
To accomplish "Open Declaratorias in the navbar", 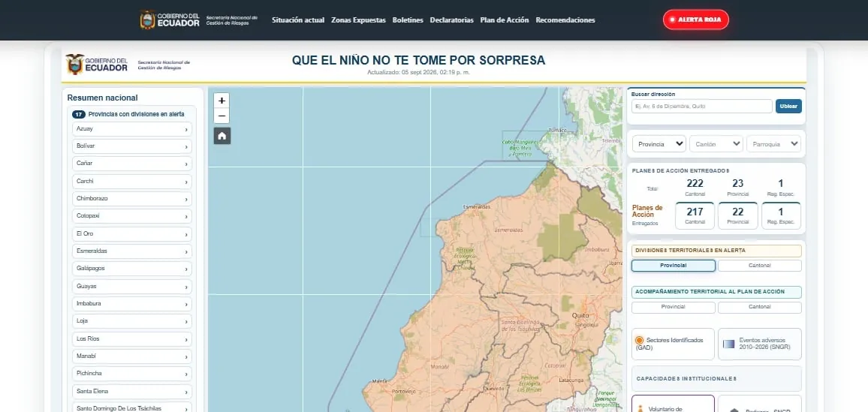I will (x=452, y=20).
